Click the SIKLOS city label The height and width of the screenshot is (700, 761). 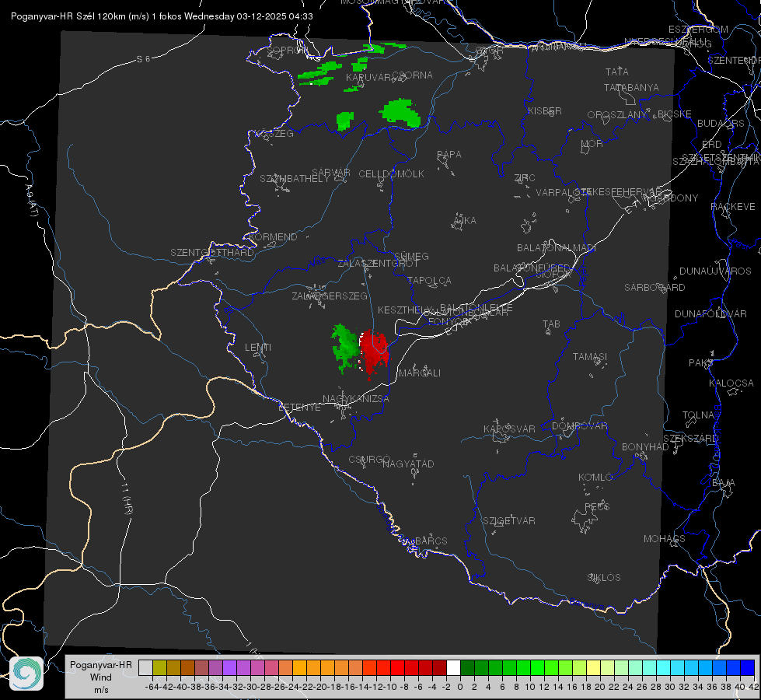click(604, 578)
